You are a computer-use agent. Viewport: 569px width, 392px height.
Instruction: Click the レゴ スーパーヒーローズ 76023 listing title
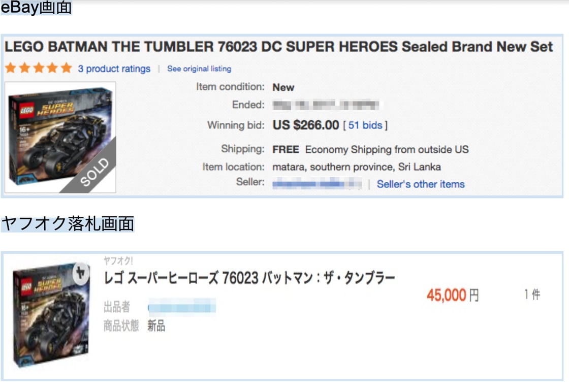[249, 278]
